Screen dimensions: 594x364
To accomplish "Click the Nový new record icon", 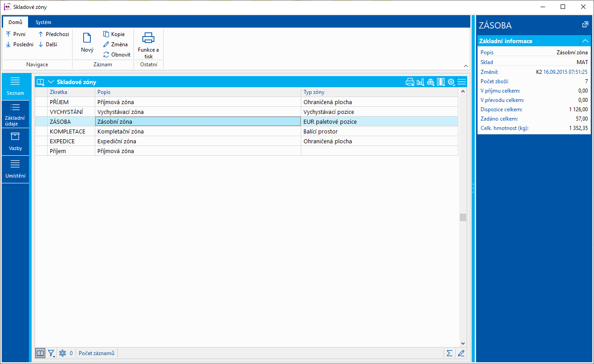I will pyautogui.click(x=87, y=38).
